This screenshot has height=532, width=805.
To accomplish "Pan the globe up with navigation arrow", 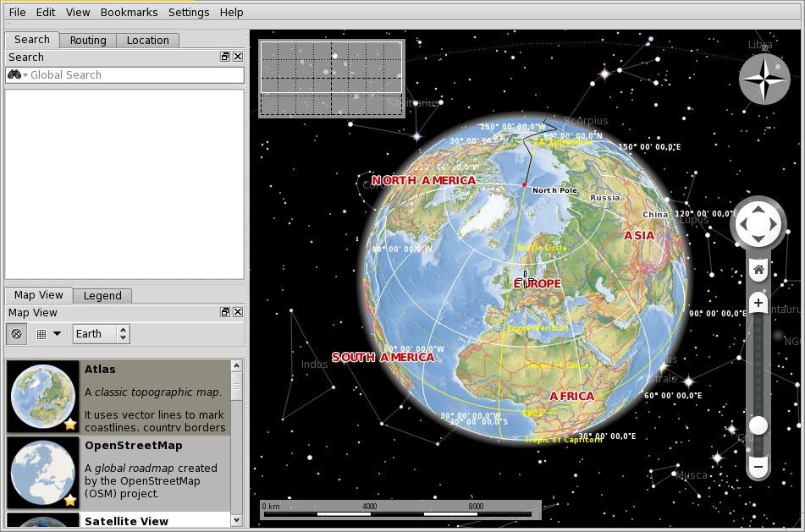I will pos(758,209).
